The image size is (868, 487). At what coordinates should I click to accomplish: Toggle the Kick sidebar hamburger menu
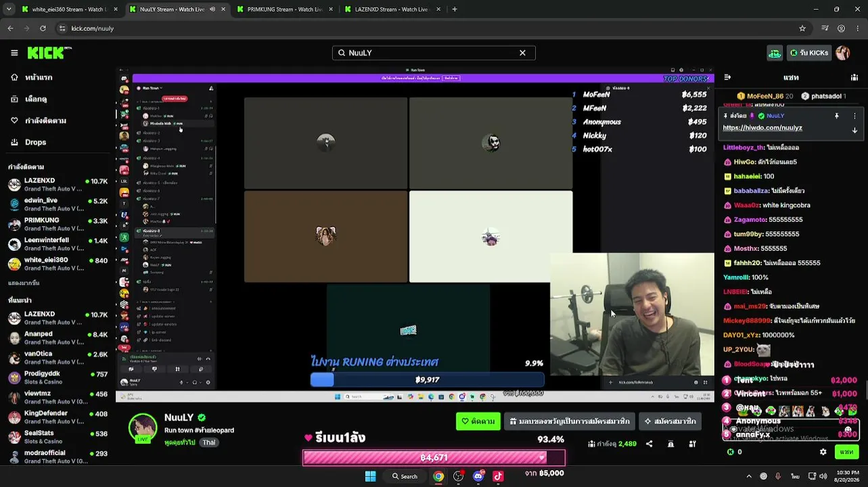[x=14, y=53]
